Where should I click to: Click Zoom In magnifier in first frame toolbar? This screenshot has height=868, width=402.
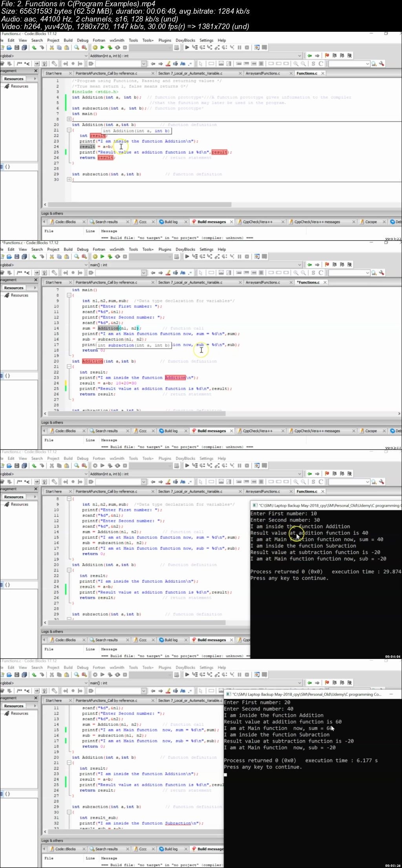(296, 64)
